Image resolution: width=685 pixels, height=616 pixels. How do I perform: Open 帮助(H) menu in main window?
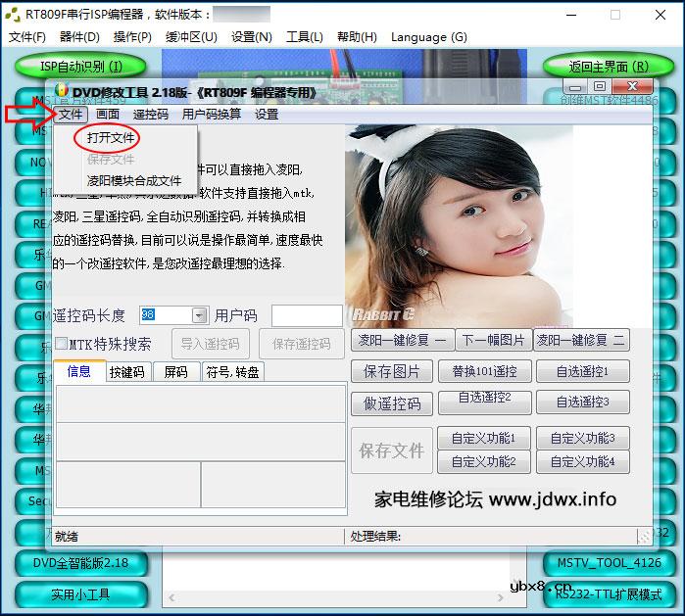pos(357,37)
